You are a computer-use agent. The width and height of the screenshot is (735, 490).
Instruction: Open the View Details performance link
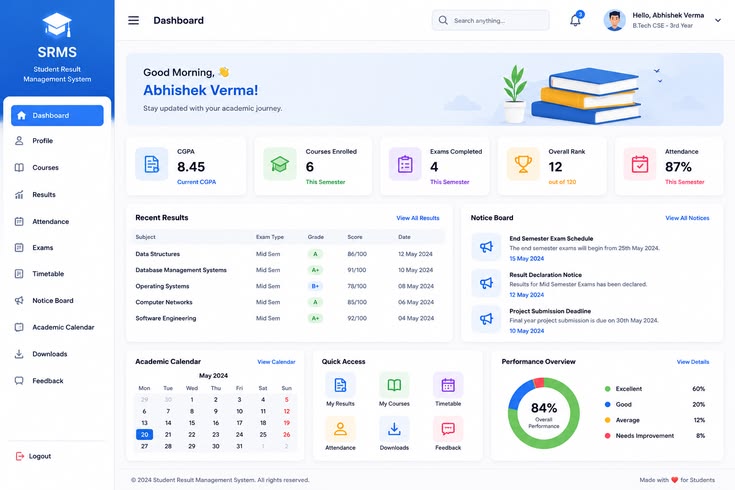pyautogui.click(x=693, y=362)
